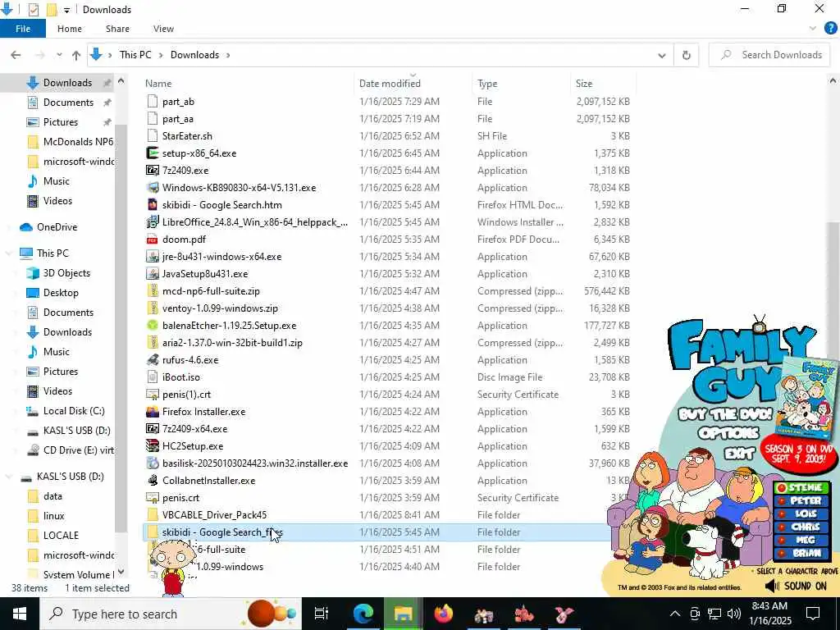Click the LibreOffice helppack installer icon
840x630 pixels.
153,221
